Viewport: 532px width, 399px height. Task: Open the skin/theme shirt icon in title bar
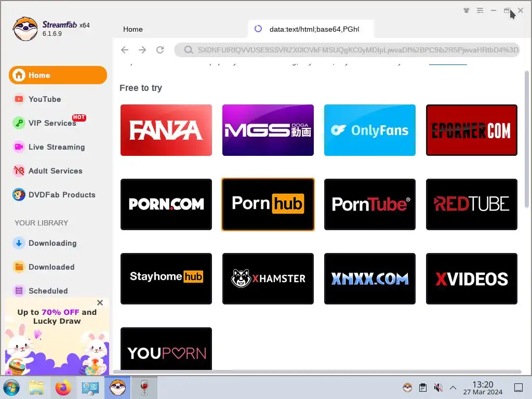[467, 10]
